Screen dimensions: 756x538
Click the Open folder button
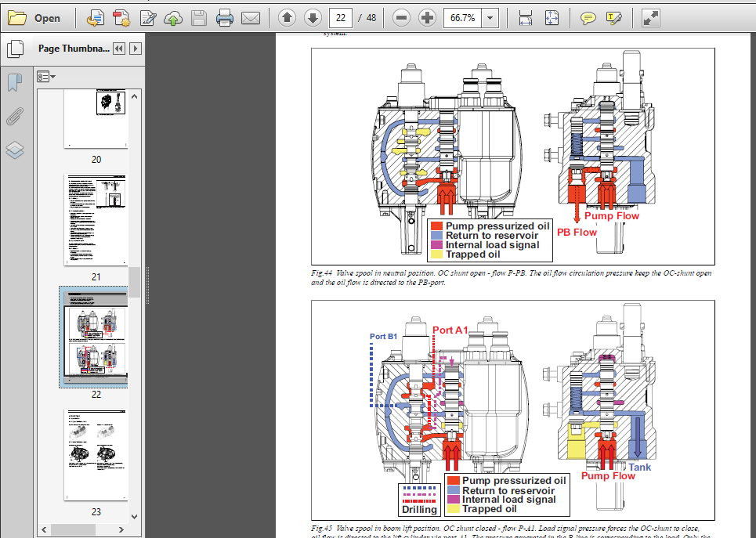(x=34, y=18)
